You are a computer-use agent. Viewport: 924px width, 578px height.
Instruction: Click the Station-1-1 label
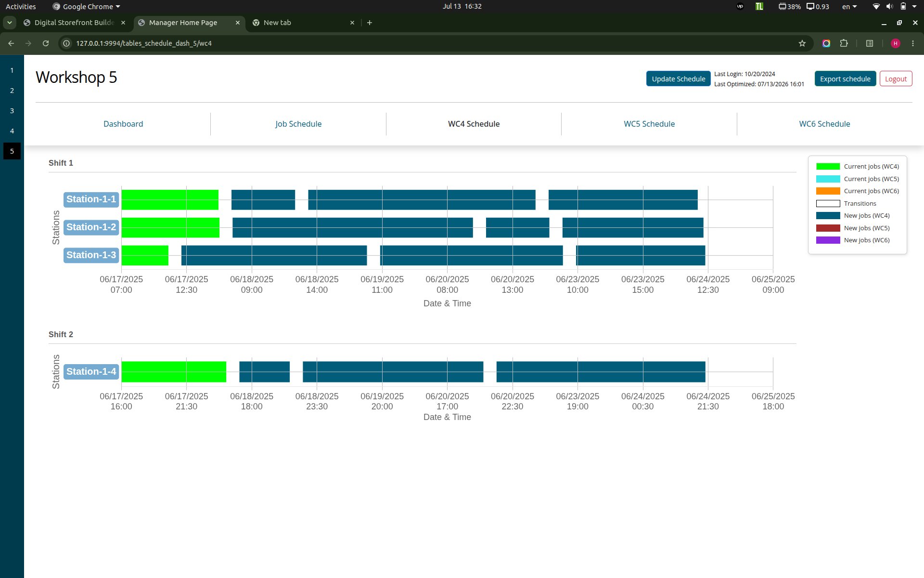click(91, 199)
